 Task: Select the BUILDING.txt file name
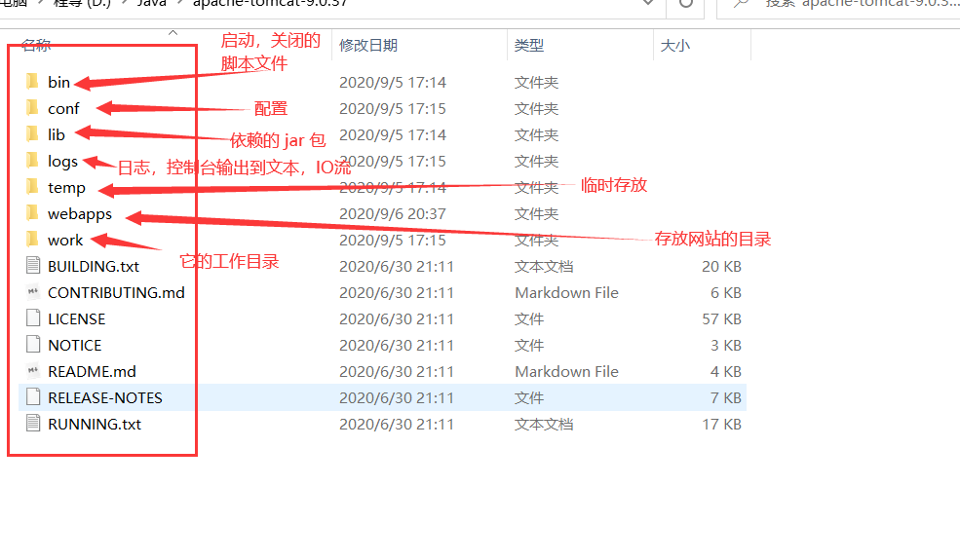coord(94,266)
